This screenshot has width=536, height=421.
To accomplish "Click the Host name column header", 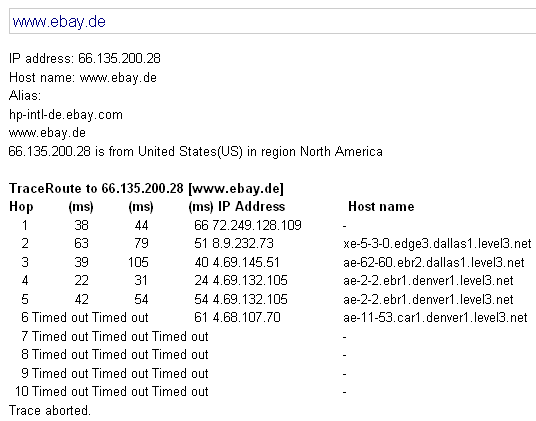I will tap(381, 206).
